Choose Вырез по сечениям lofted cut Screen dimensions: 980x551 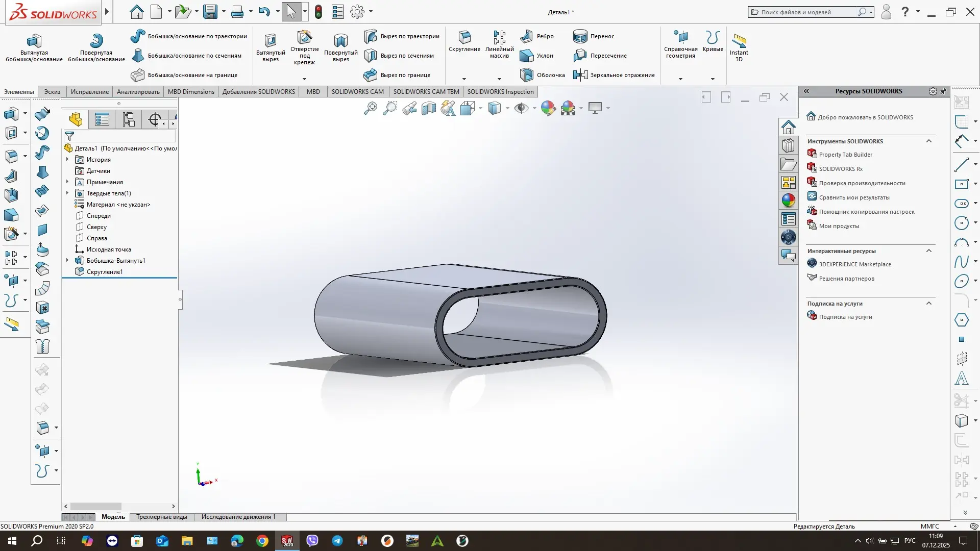pyautogui.click(x=399, y=56)
